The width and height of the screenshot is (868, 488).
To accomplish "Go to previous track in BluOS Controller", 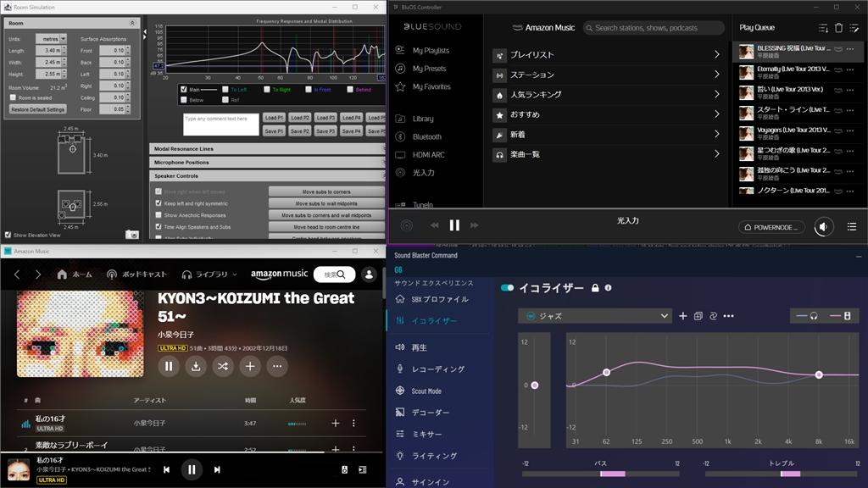I will tap(435, 225).
